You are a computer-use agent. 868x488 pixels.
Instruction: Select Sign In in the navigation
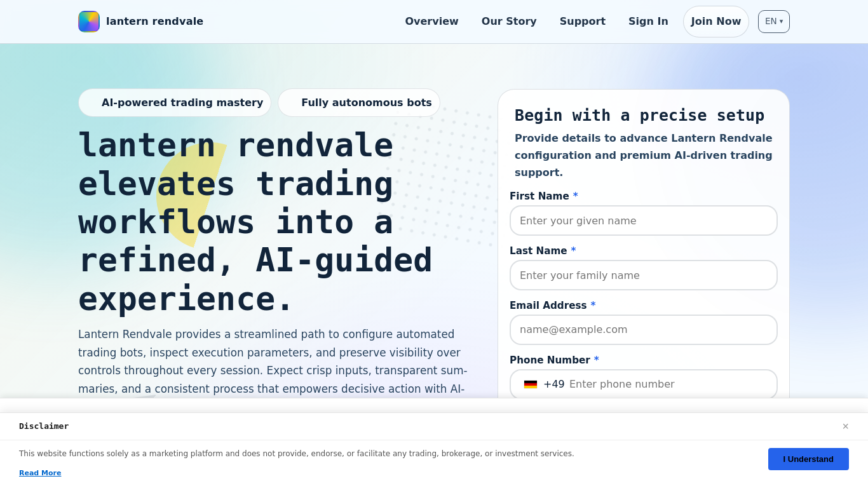click(648, 22)
